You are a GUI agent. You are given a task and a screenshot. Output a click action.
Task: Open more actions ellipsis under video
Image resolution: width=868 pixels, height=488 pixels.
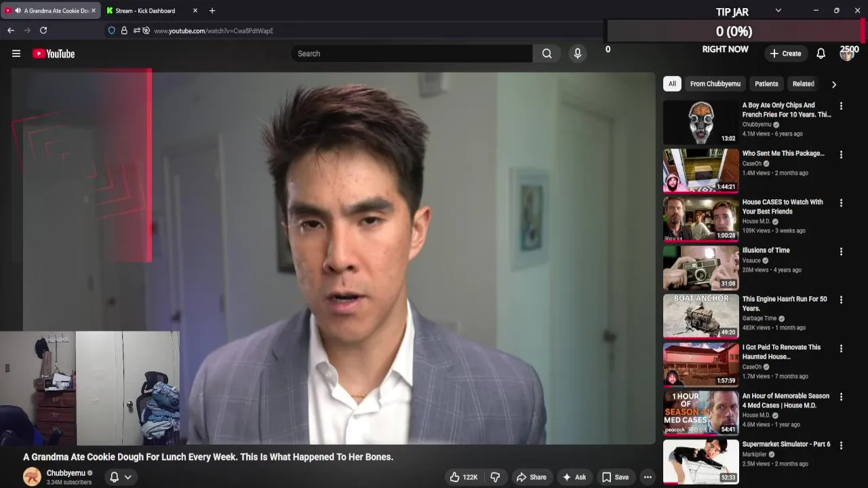[x=648, y=477]
